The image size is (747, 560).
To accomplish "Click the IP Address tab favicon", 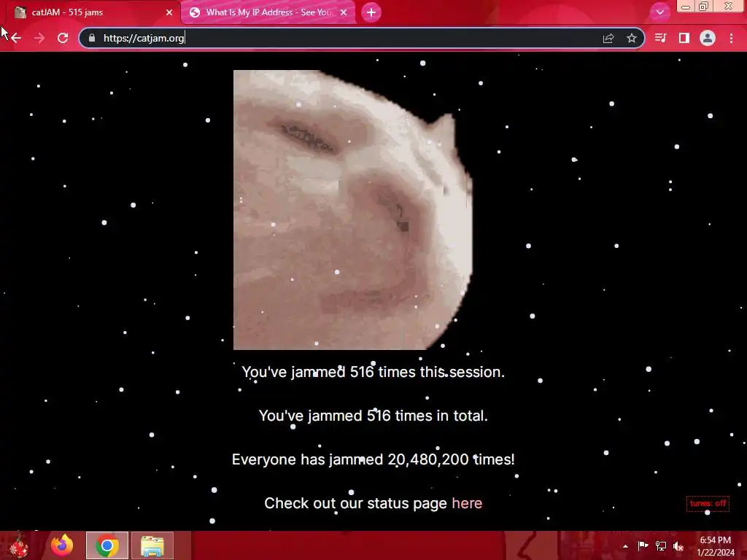I will tap(194, 12).
